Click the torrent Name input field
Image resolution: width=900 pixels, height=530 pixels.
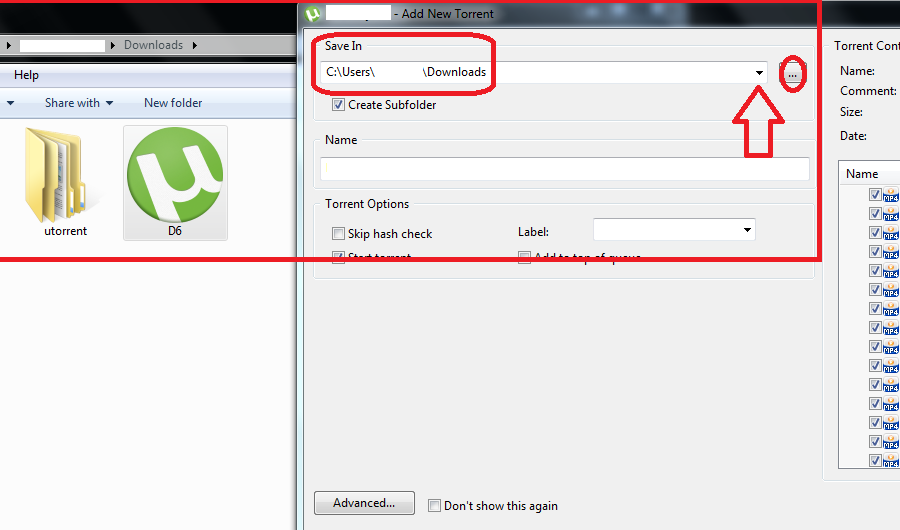pyautogui.click(x=565, y=168)
